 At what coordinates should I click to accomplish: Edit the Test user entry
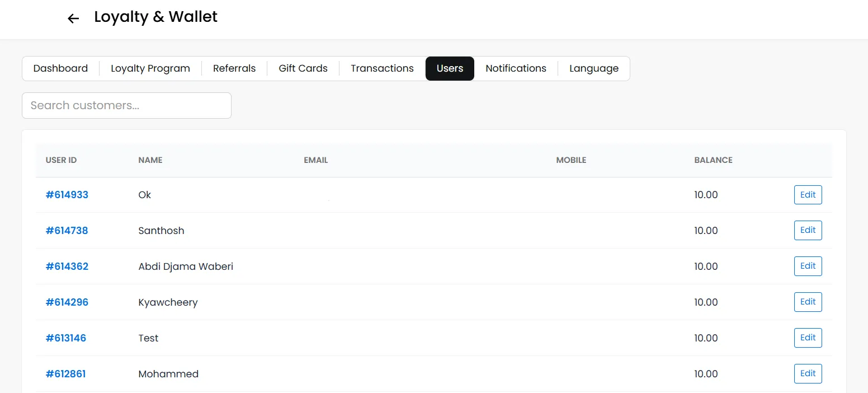click(808, 338)
